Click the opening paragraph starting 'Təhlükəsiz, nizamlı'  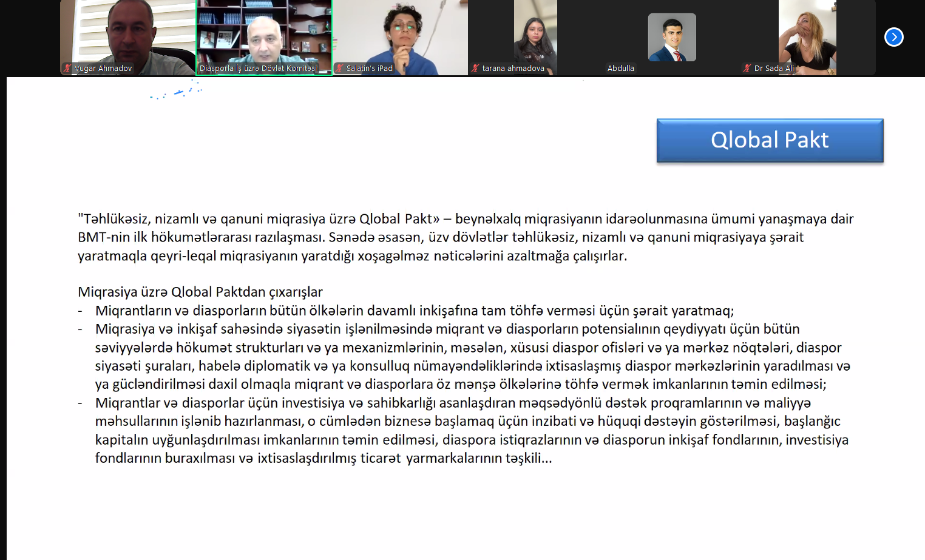465,237
